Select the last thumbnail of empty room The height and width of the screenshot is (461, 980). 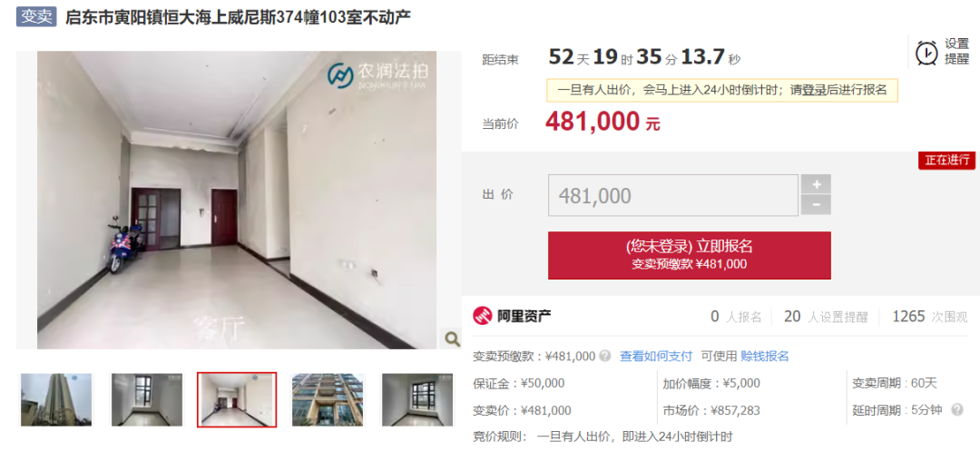pos(417,400)
